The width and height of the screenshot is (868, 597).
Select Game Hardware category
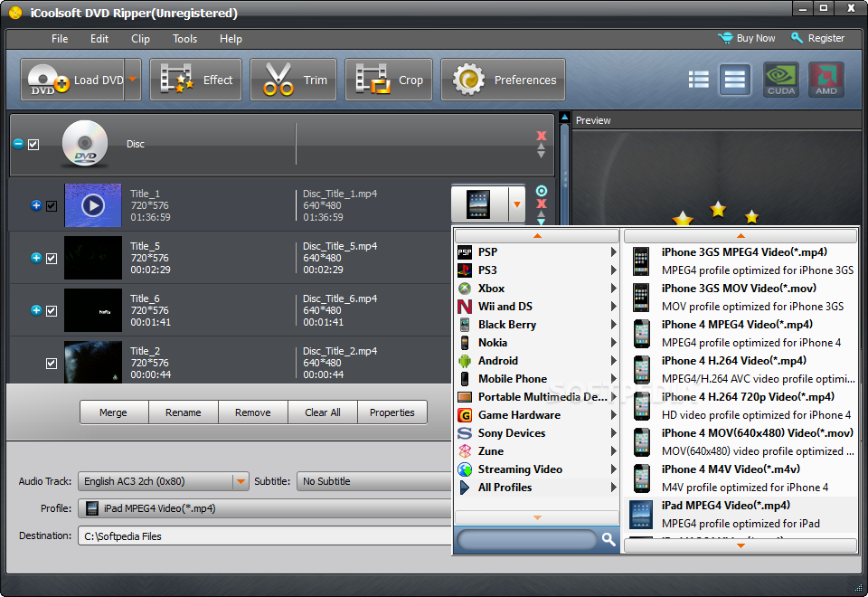click(536, 415)
